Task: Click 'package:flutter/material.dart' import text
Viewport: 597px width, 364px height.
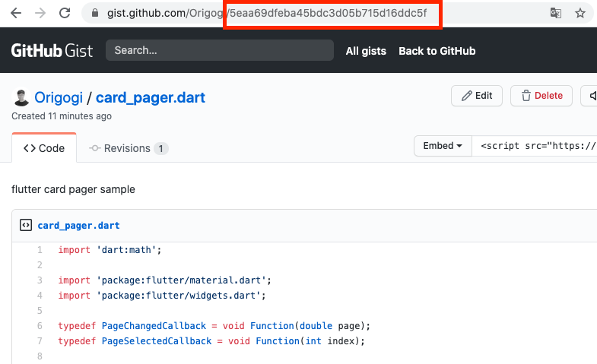Action: click(x=181, y=280)
